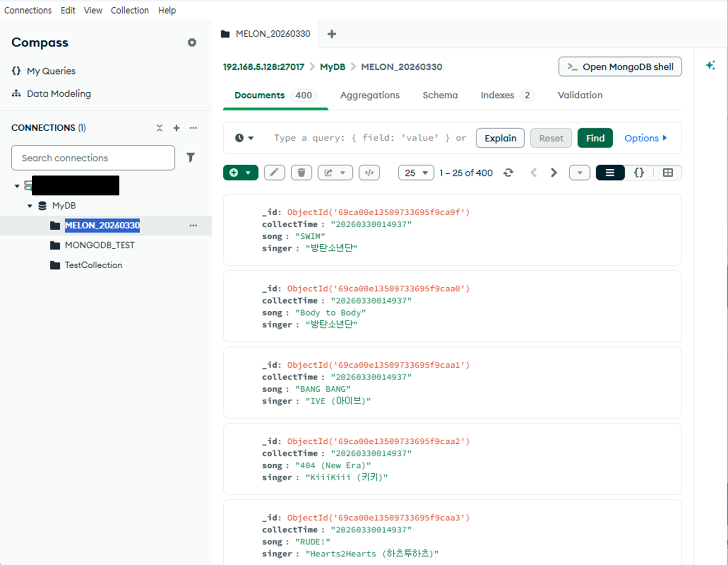The width and height of the screenshot is (728, 565).
Task: Open the output options dropdown arrow
Action: click(x=580, y=173)
